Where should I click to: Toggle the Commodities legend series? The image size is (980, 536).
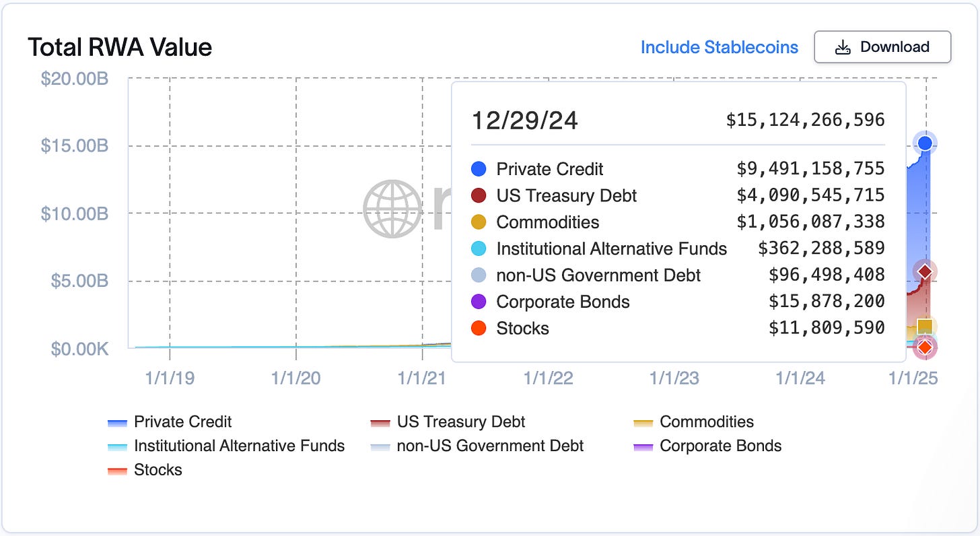(x=694, y=422)
